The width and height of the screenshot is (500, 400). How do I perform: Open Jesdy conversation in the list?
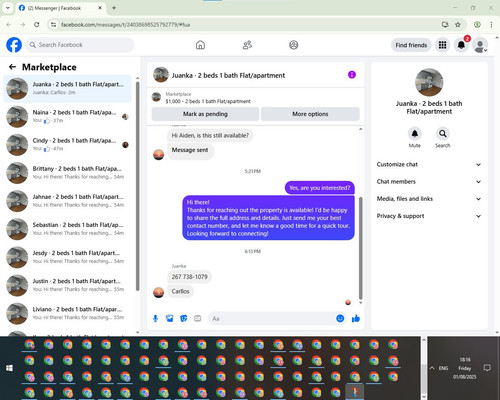(x=68, y=257)
